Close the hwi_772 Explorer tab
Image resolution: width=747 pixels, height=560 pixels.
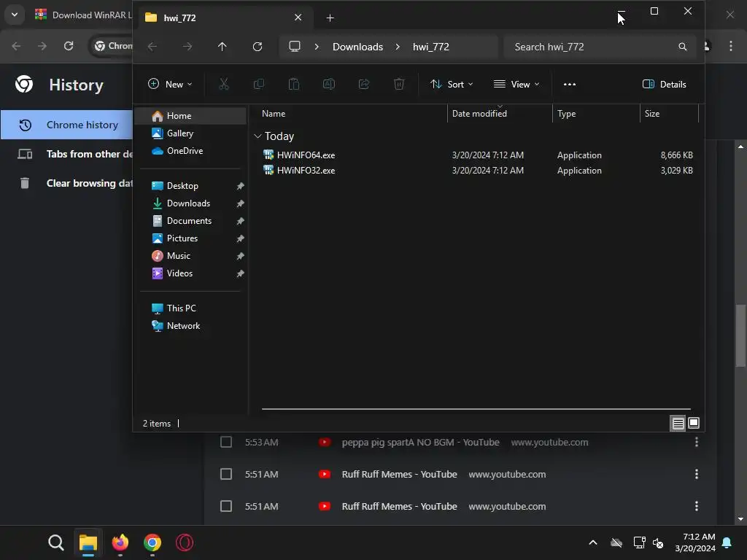(x=298, y=17)
